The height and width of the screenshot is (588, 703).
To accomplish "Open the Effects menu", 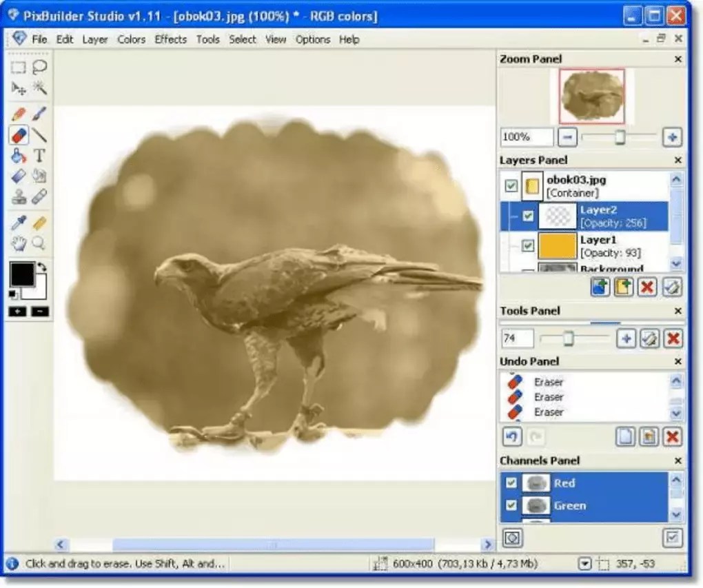I will pyautogui.click(x=170, y=39).
